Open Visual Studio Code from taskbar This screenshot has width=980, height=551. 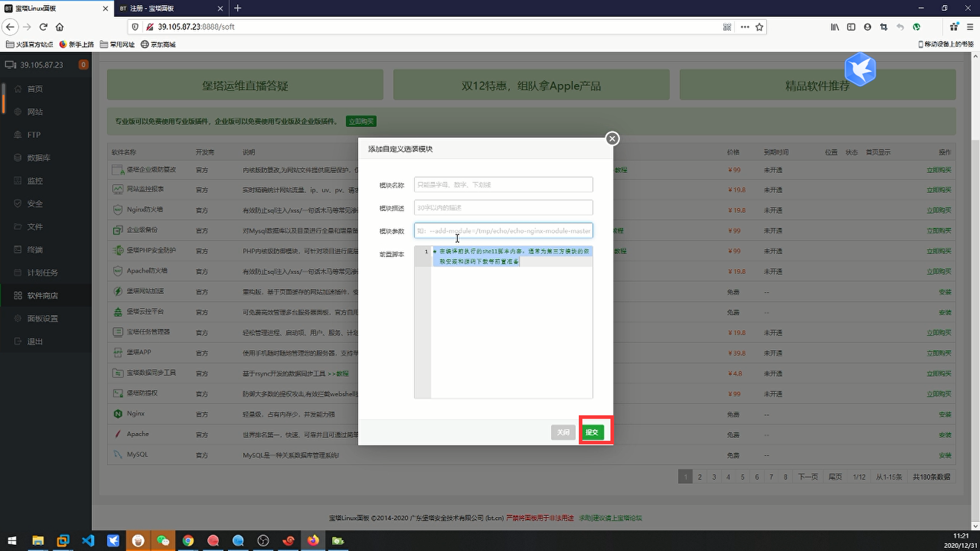(x=88, y=541)
